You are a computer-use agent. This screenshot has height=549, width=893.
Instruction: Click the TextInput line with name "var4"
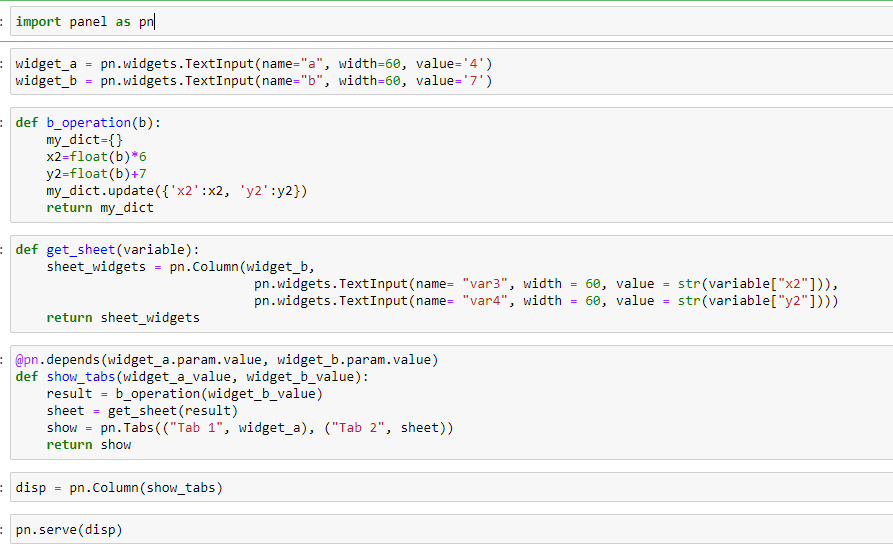click(546, 301)
